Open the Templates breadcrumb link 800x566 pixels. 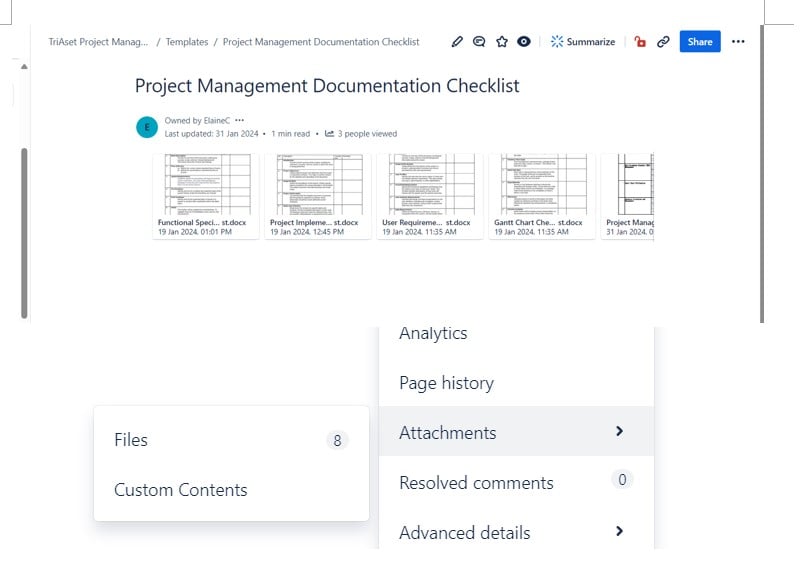187,42
